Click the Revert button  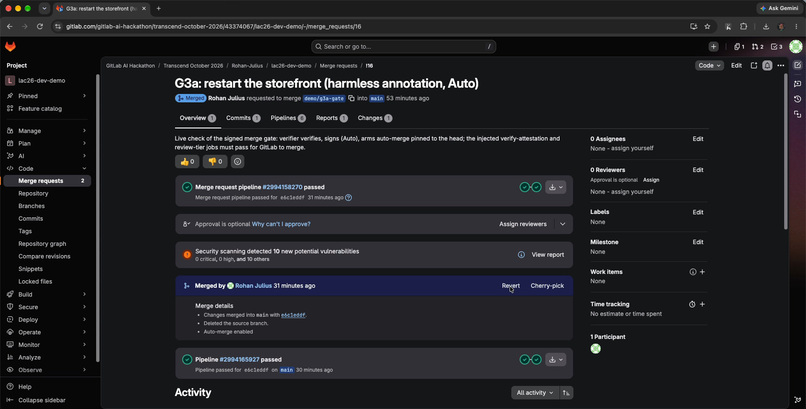tap(510, 286)
